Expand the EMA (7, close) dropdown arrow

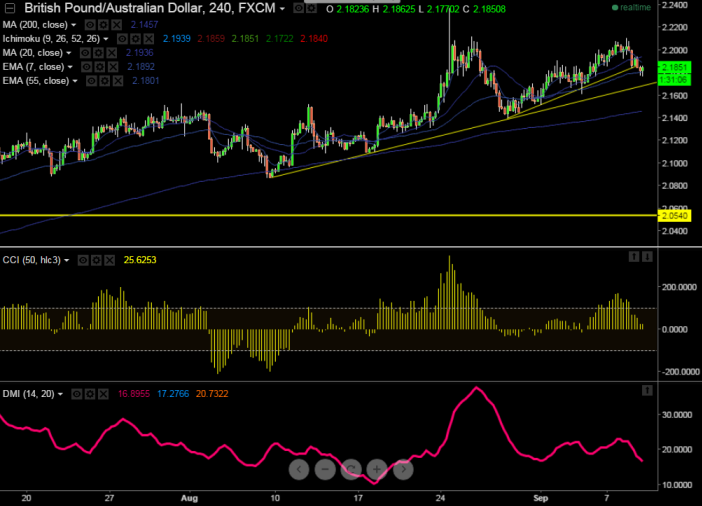pyautogui.click(x=70, y=67)
